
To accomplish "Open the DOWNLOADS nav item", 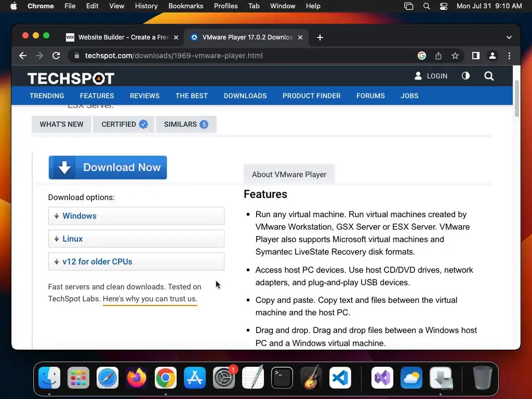I will coord(245,96).
